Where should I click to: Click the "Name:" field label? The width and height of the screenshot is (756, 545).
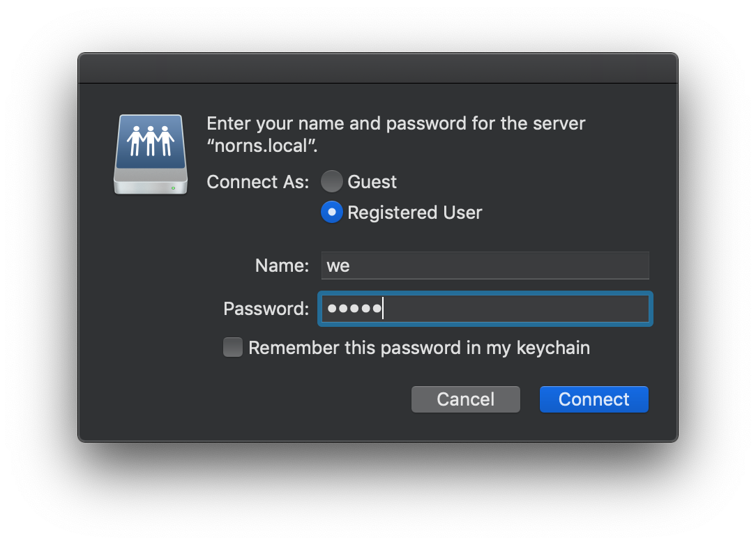pos(282,266)
